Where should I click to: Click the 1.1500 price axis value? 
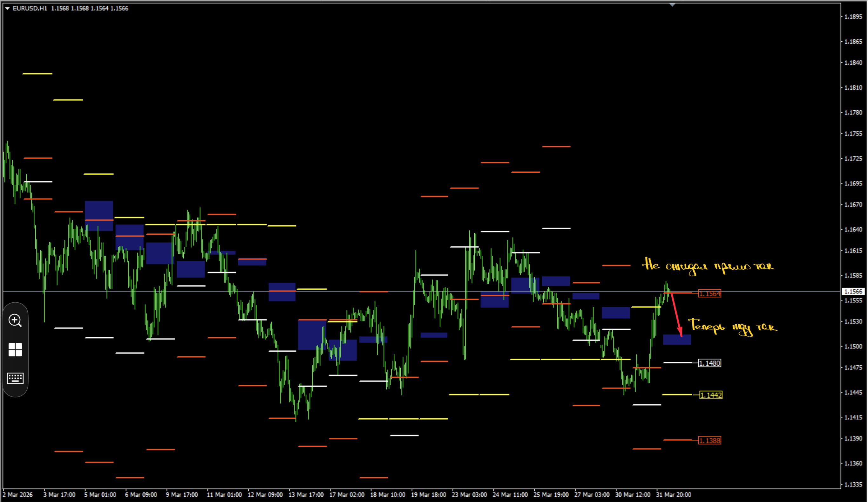click(853, 346)
